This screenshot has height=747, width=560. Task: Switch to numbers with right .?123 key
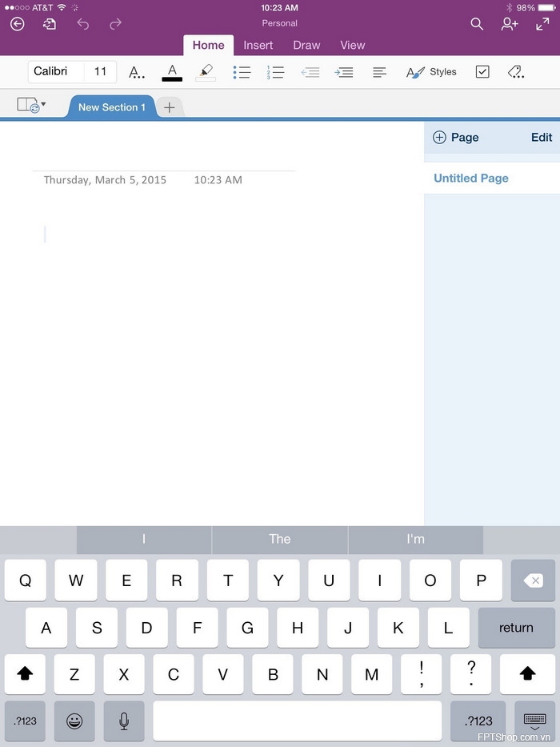click(x=478, y=721)
